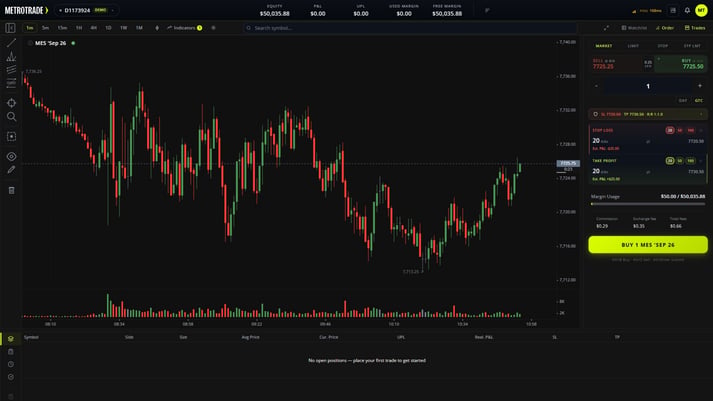The height and width of the screenshot is (401, 713).
Task: Select the zoom magnifier tool
Action: click(x=11, y=117)
